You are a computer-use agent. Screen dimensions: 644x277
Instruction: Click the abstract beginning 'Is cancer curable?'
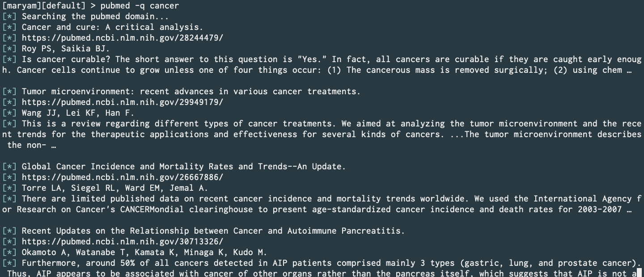[322, 65]
